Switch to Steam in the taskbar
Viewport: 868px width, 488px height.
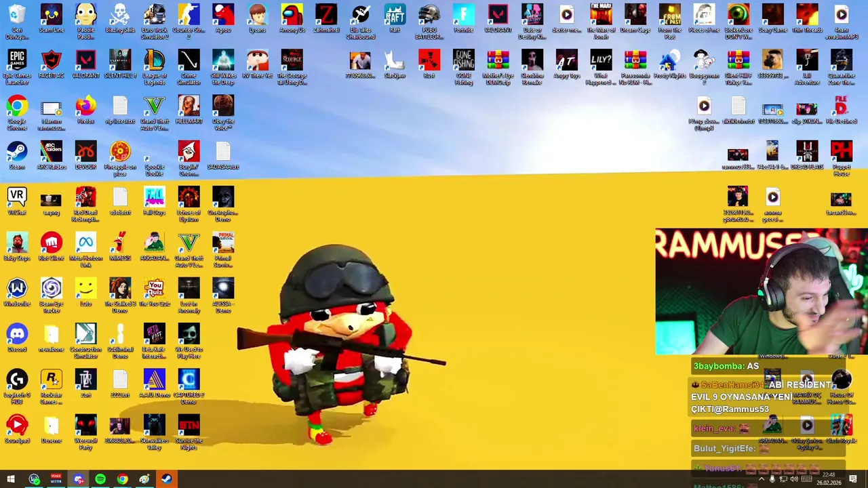[166, 479]
